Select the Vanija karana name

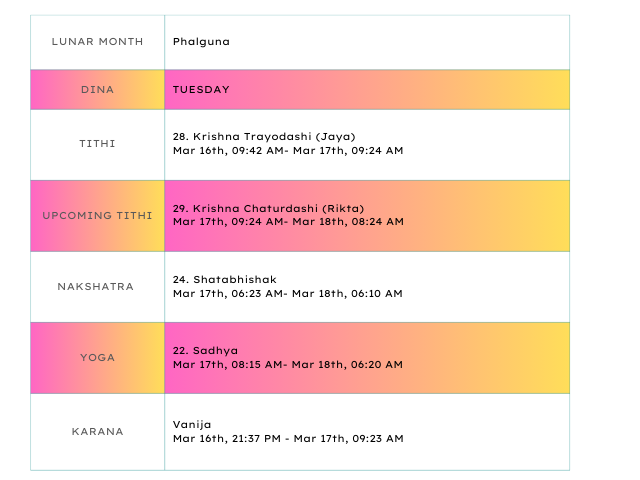(x=192, y=424)
